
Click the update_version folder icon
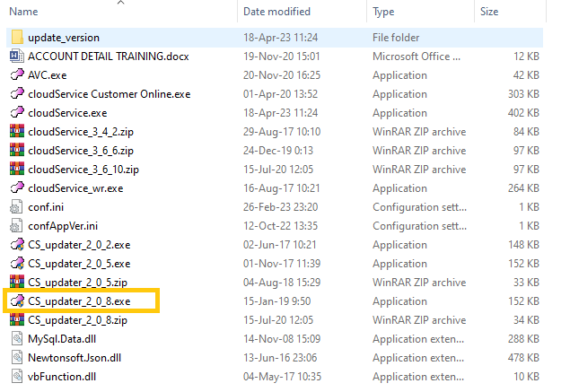coord(16,38)
